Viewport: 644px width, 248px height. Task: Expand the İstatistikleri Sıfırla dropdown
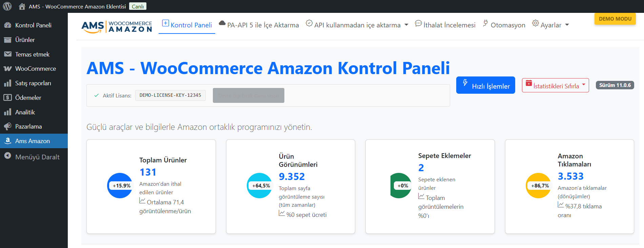tap(555, 85)
